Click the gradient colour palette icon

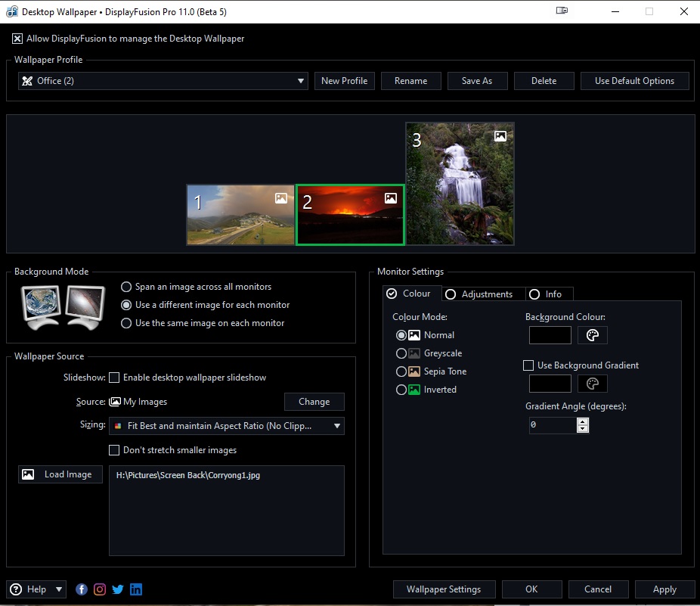tap(593, 384)
